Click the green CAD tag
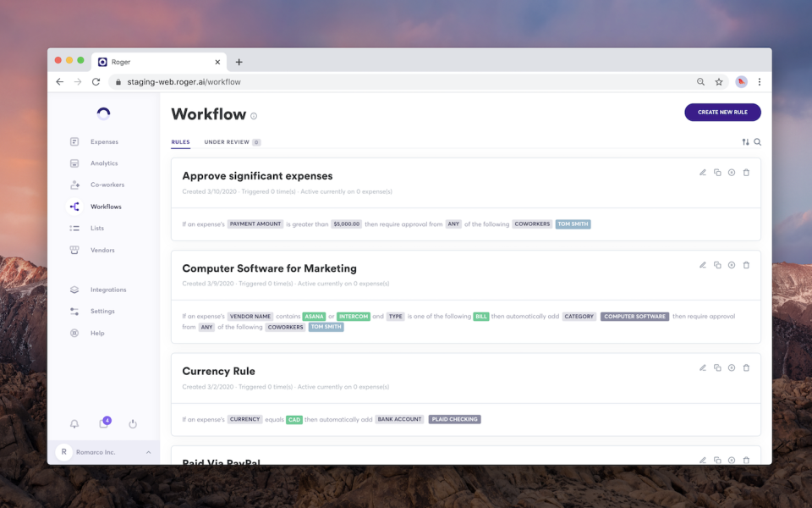 point(294,419)
